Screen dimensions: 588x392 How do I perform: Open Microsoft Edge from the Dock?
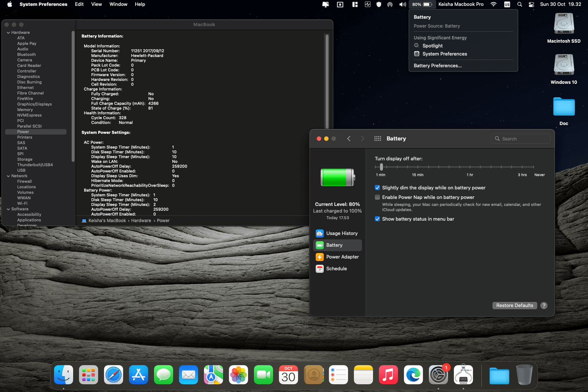(x=413, y=375)
